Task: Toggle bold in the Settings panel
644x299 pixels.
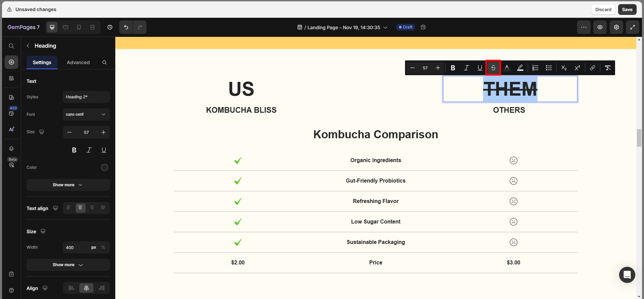Action: click(74, 150)
